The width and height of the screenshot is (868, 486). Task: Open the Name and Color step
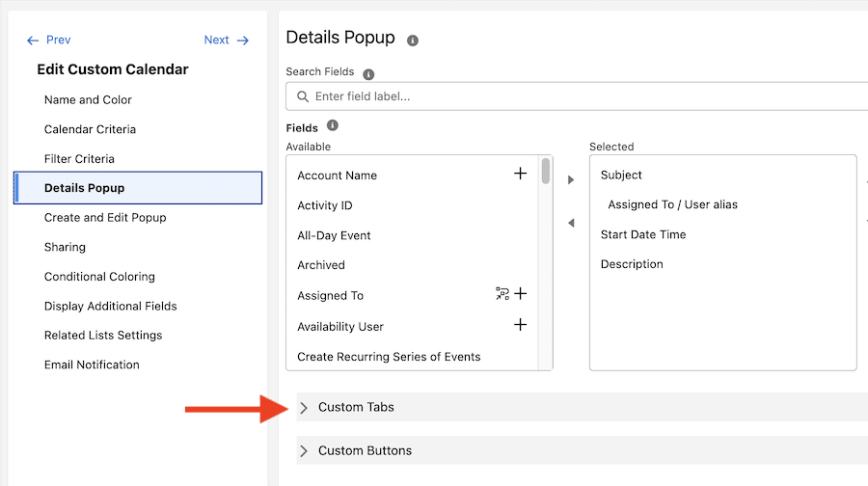point(88,100)
